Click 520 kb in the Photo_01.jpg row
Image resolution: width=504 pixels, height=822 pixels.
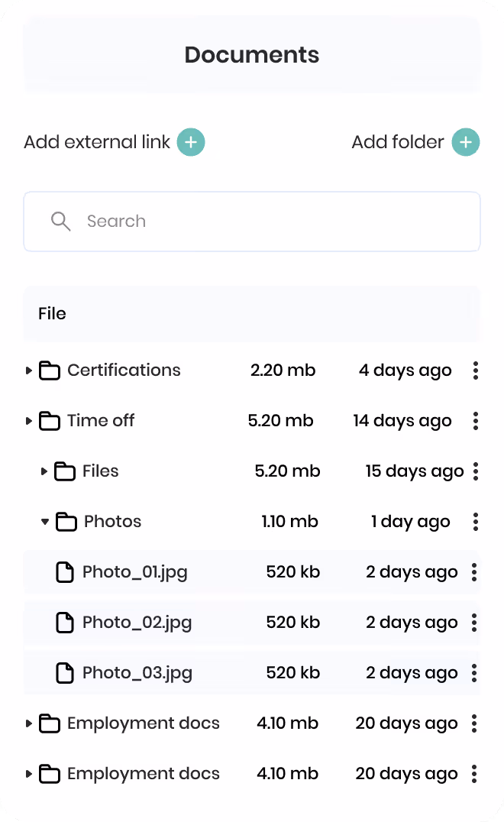click(293, 571)
